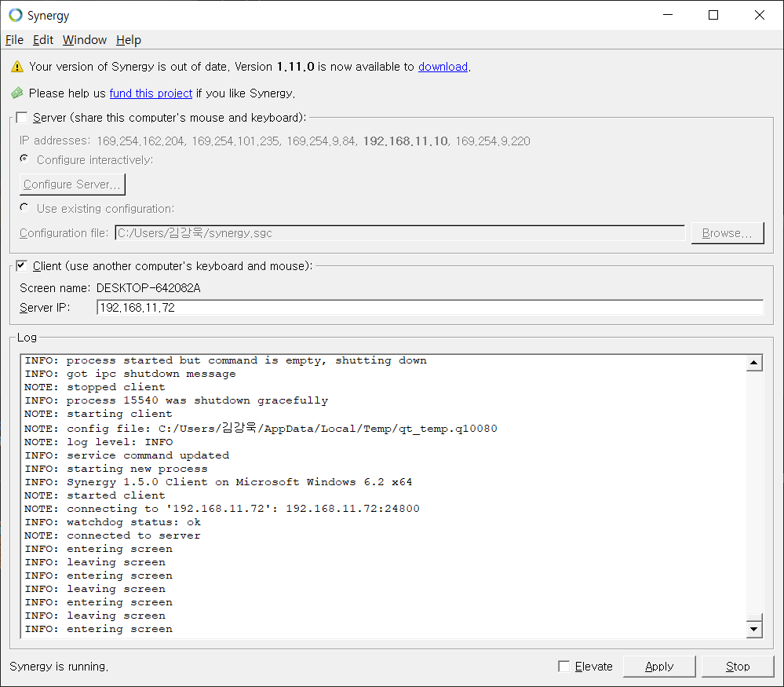Uncheck the Client checkbox

[21, 265]
